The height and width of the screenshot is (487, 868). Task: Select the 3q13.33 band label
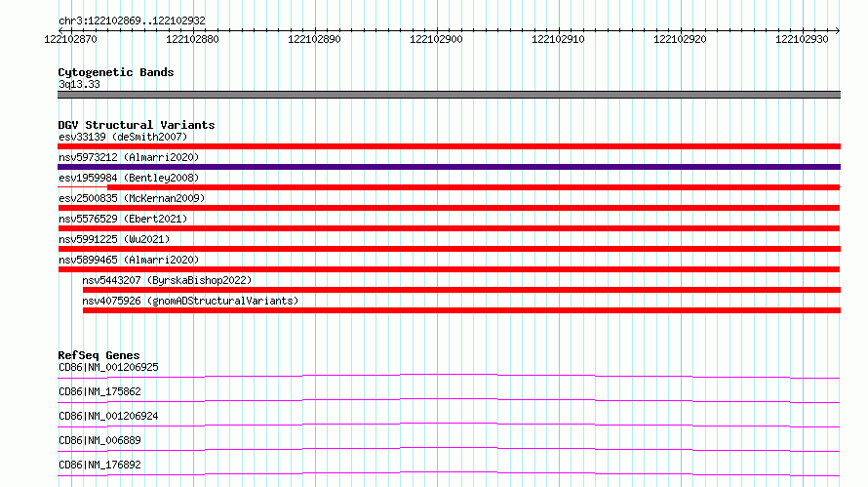click(79, 84)
